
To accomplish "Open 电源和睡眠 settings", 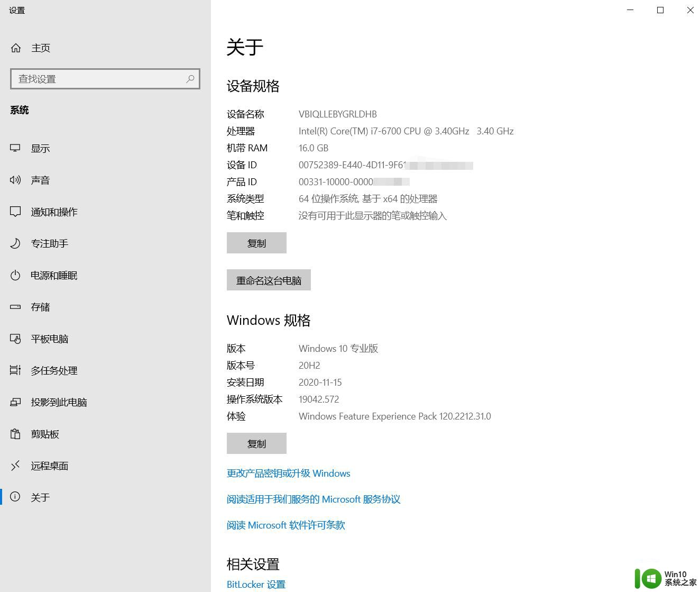I will click(x=105, y=275).
